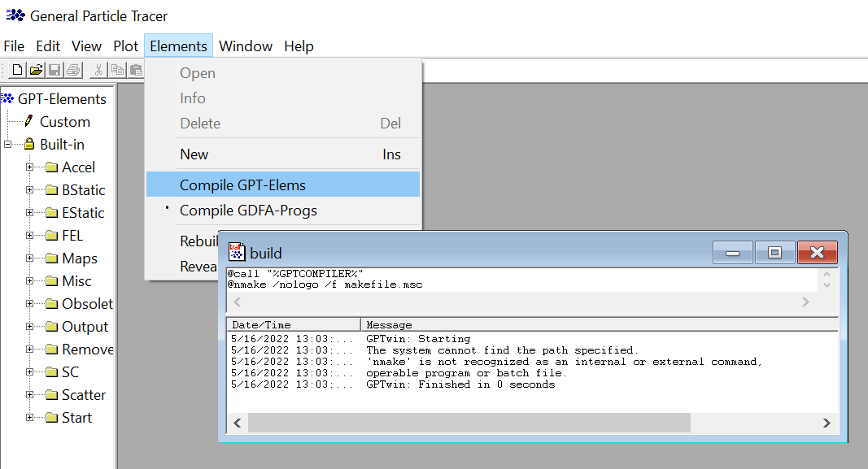Click the SC folder icon
The image size is (868, 469).
click(x=51, y=371)
